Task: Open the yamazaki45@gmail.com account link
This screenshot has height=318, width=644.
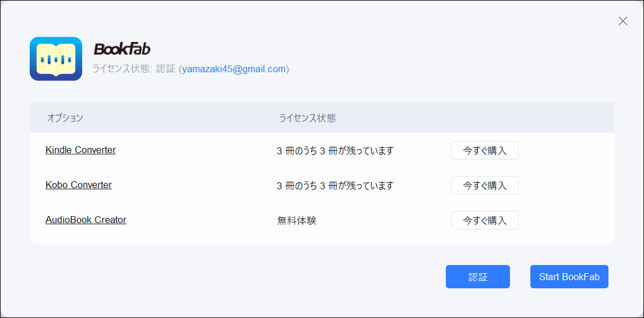Action: click(234, 69)
